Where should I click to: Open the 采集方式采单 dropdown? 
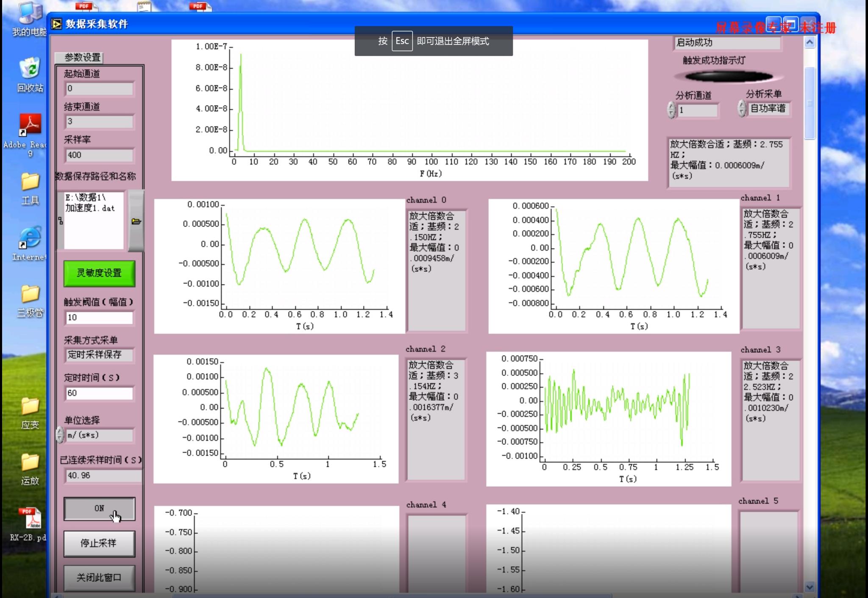[99, 355]
